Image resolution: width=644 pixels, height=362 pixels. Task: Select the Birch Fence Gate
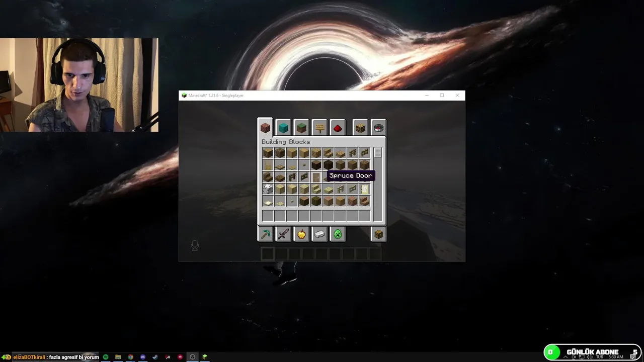352,189
